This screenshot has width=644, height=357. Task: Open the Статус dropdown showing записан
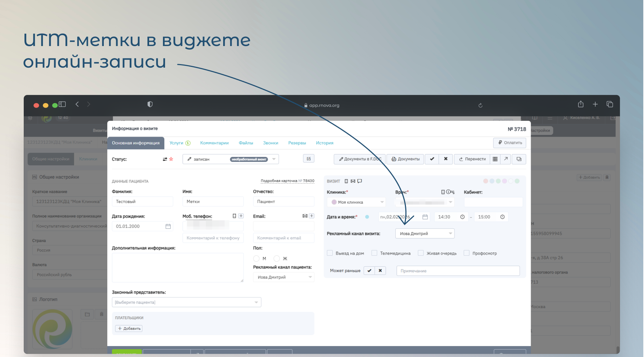click(231, 159)
